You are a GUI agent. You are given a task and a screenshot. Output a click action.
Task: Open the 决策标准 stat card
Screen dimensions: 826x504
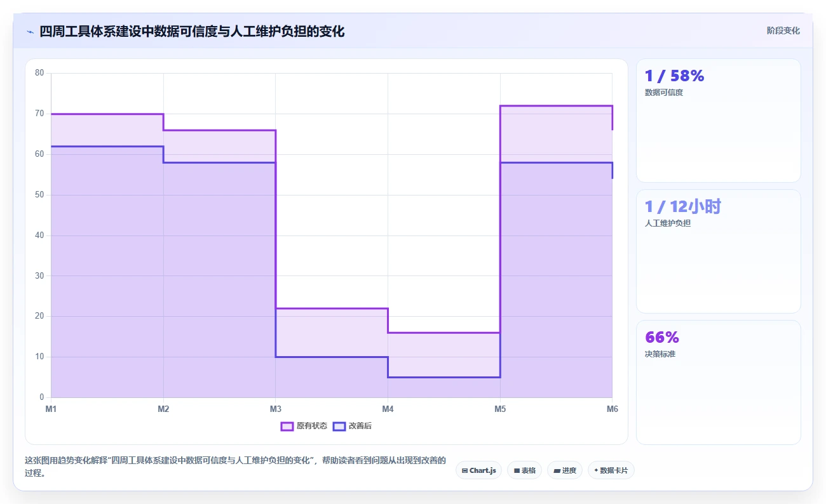click(x=718, y=382)
